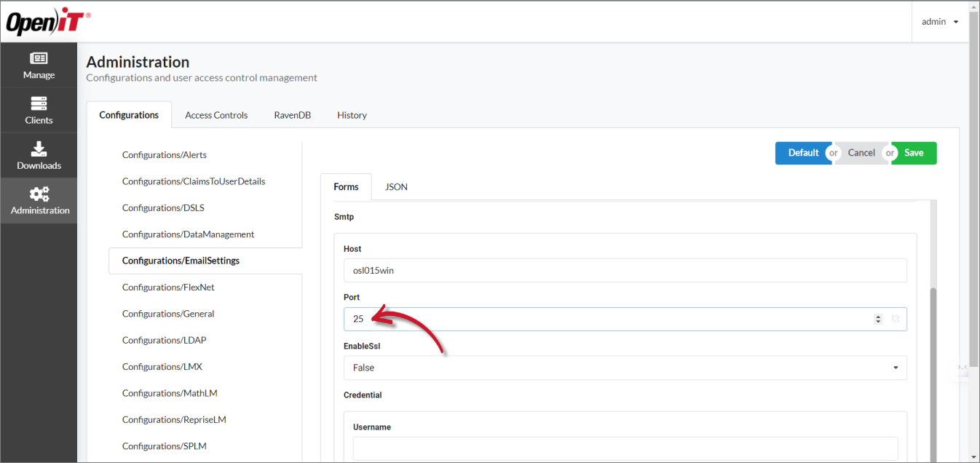Viewport: 980px width, 463px height.
Task: Click the EnableSsl field label
Action: tap(363, 346)
